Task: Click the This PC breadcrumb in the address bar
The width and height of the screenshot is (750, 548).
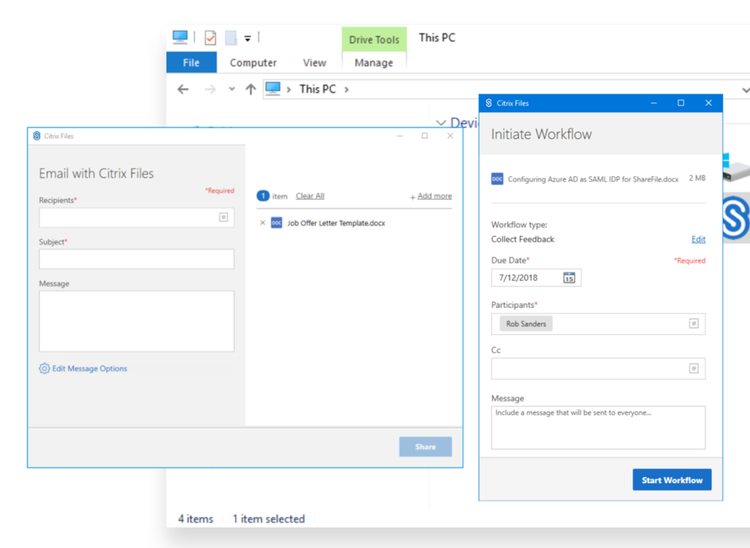Action: pyautogui.click(x=318, y=89)
